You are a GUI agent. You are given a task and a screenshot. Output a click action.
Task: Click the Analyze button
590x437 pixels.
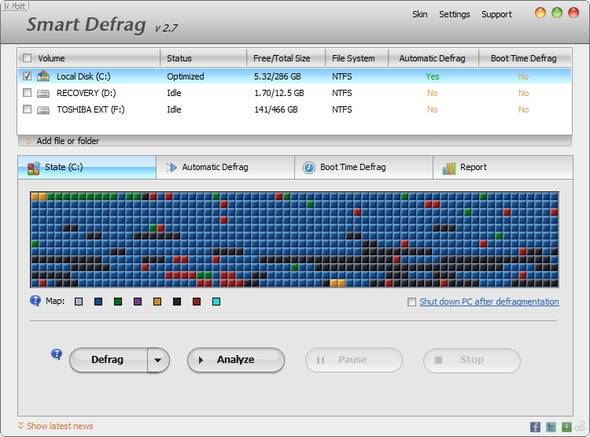click(x=236, y=360)
